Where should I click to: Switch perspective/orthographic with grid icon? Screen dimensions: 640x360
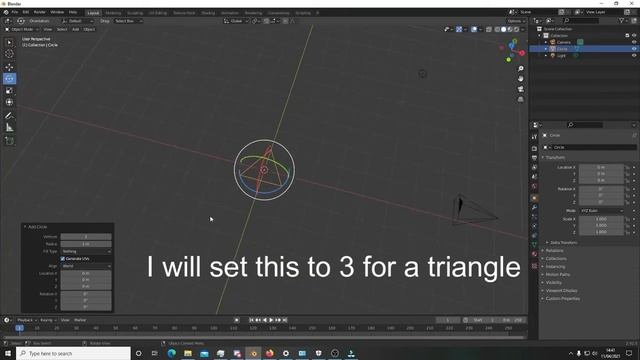point(520,99)
